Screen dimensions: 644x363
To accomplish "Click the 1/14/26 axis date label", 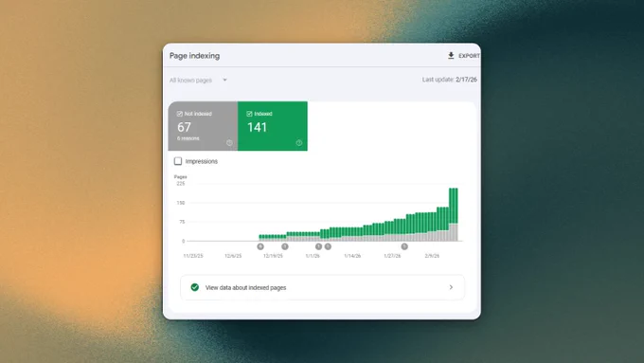I will coord(352,256).
